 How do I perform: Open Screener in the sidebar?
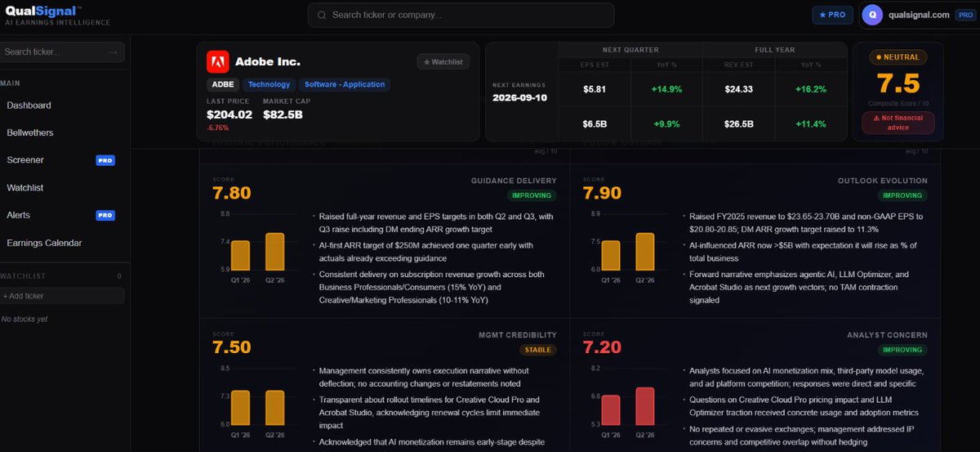pyautogui.click(x=25, y=160)
